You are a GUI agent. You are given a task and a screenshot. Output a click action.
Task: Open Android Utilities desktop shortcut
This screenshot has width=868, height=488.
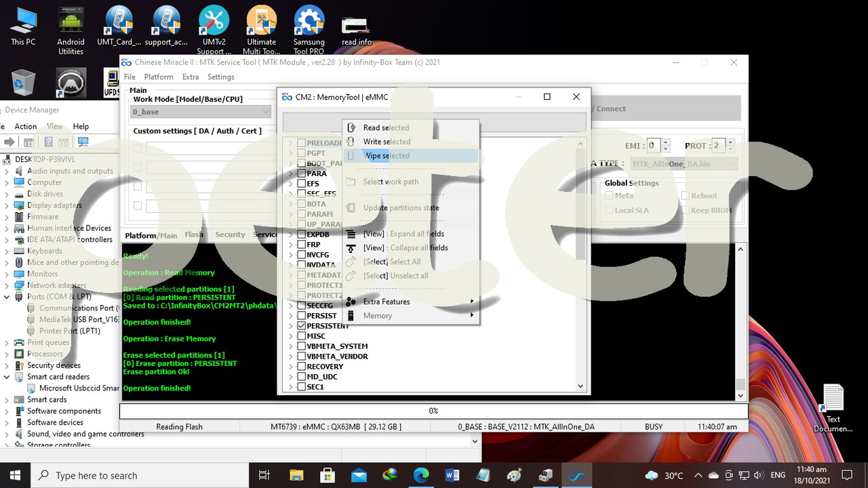point(71,31)
